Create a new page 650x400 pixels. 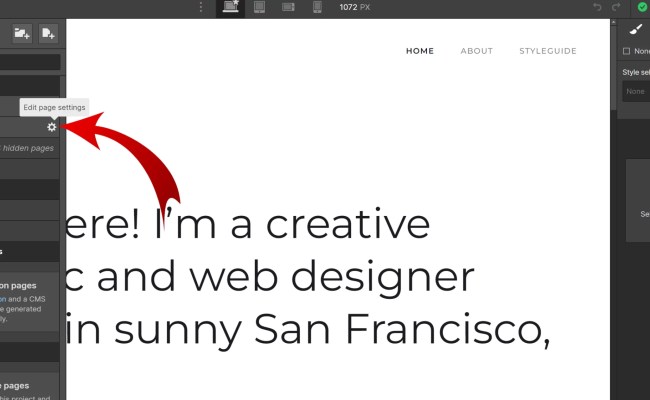(48, 33)
